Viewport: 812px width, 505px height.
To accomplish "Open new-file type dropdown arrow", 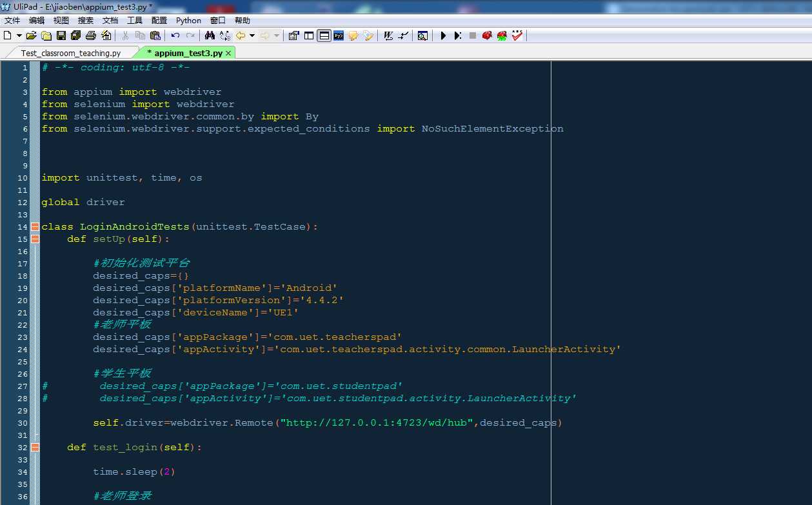I will click(x=19, y=35).
